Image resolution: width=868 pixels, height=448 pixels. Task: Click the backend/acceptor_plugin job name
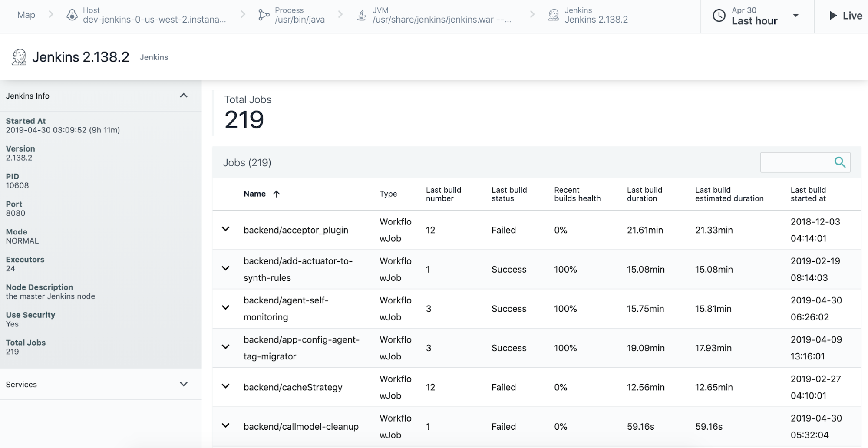click(296, 230)
